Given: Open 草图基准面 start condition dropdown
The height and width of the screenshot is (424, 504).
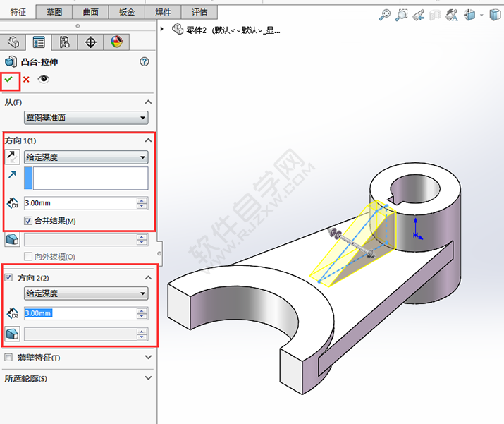Looking at the screenshot, I should (86, 118).
